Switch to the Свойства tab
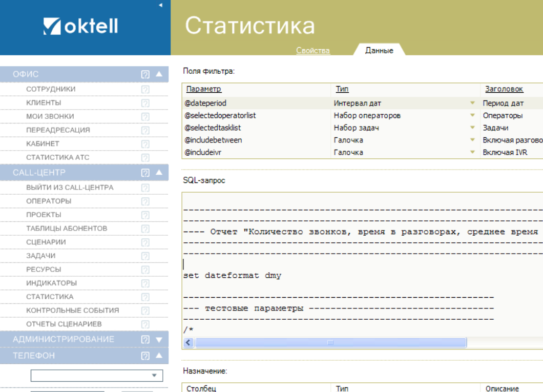This screenshot has width=543, height=392. pos(312,50)
